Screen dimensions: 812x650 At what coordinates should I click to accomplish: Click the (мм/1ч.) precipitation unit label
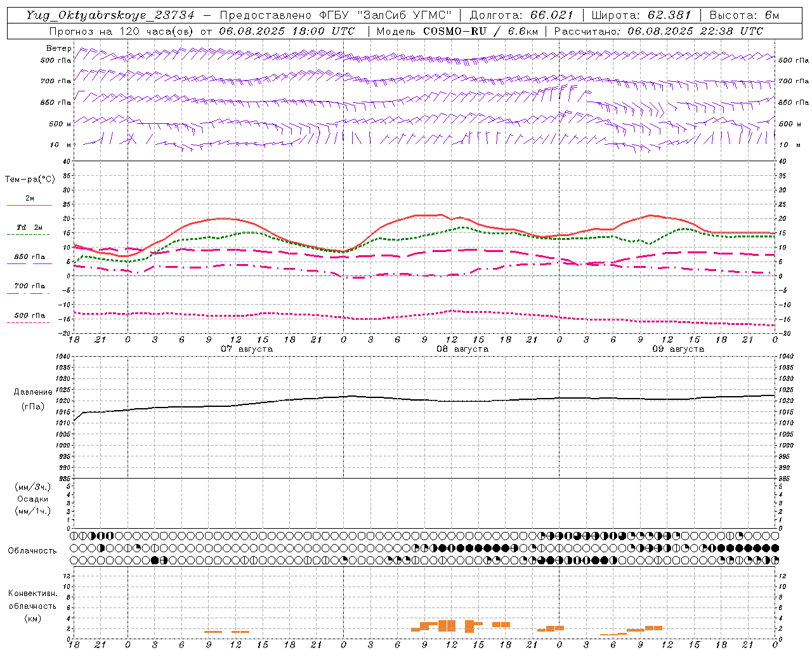[x=33, y=512]
